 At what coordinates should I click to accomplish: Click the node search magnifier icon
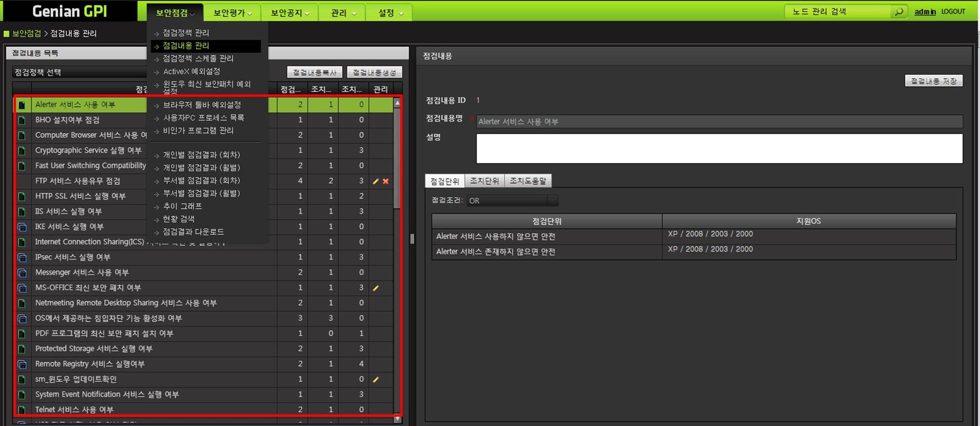coord(898,11)
